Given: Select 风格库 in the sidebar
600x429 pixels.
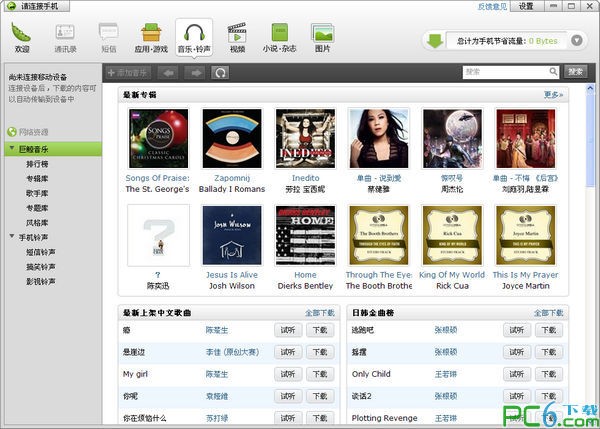Looking at the screenshot, I should tap(37, 223).
